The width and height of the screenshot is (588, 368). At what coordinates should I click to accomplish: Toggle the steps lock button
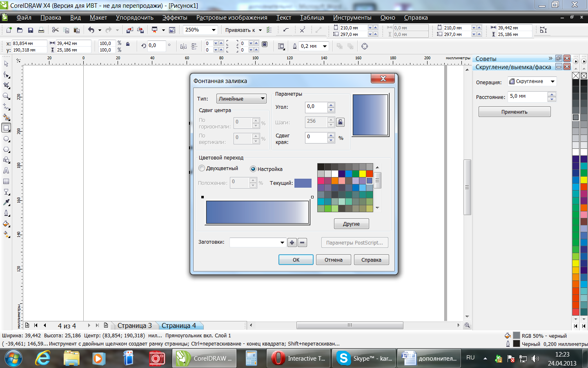[341, 122]
